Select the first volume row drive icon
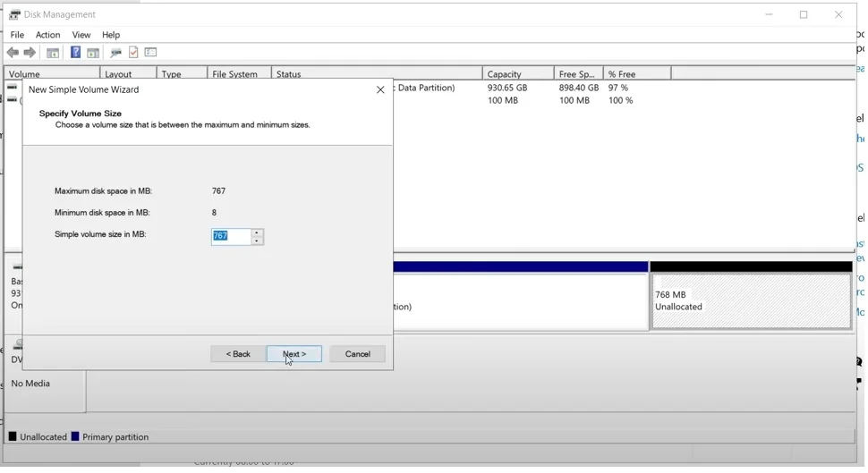 12,88
